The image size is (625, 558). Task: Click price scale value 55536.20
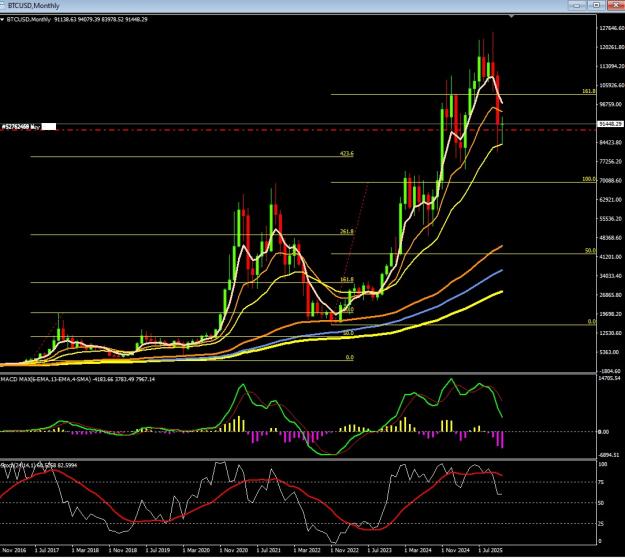611,219
